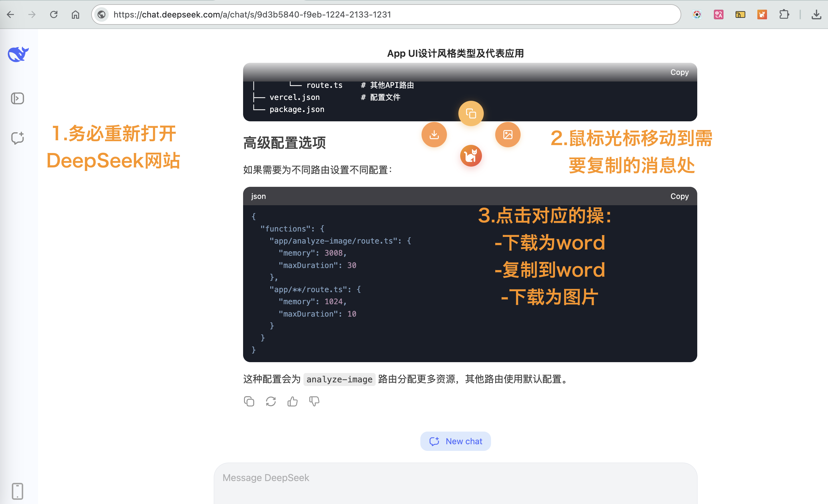Screen dimensions: 828x504
Task: Click the browser page reload icon
Action: [x=54, y=14]
